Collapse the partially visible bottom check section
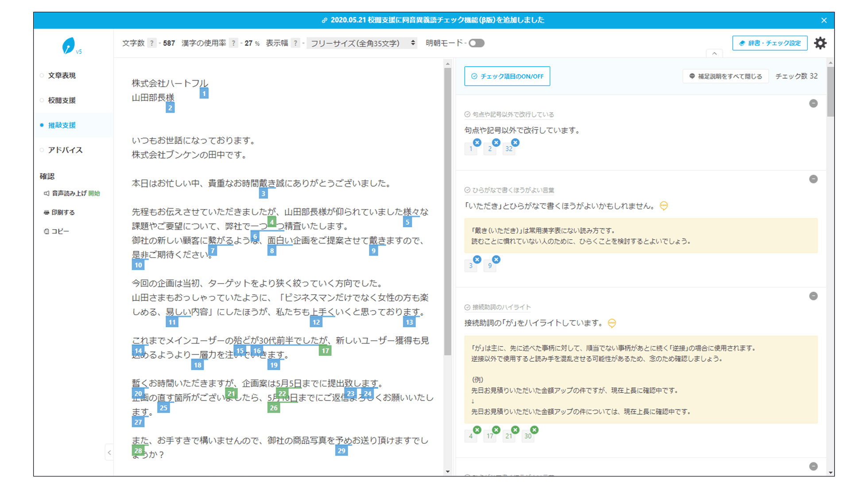 click(x=814, y=466)
